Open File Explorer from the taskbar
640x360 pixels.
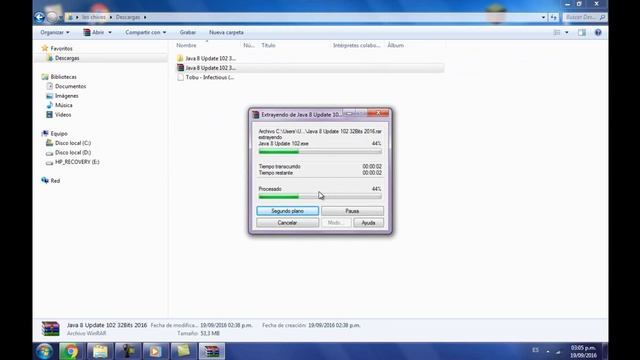tap(100, 351)
